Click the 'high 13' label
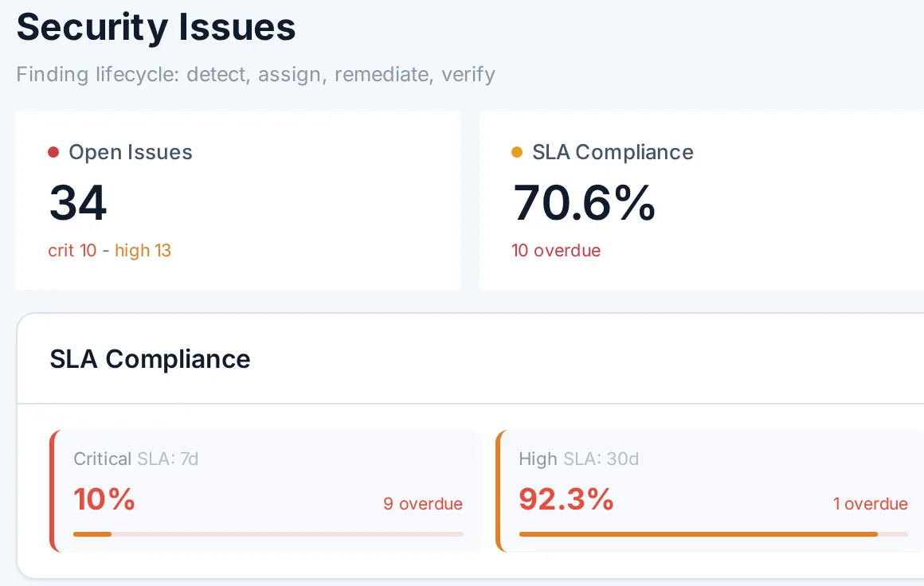Screen dimensions: 924x586 pyautogui.click(x=143, y=250)
